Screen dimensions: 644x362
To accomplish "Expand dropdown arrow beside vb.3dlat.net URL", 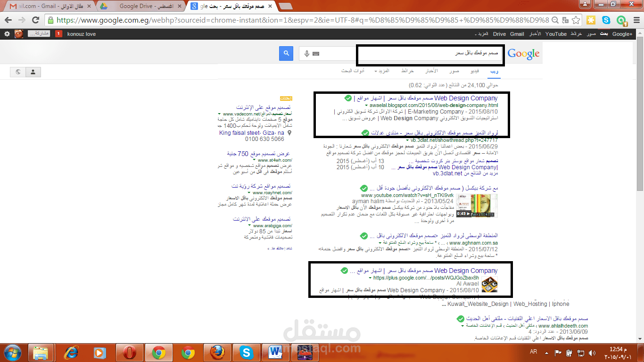I will 408,140.
